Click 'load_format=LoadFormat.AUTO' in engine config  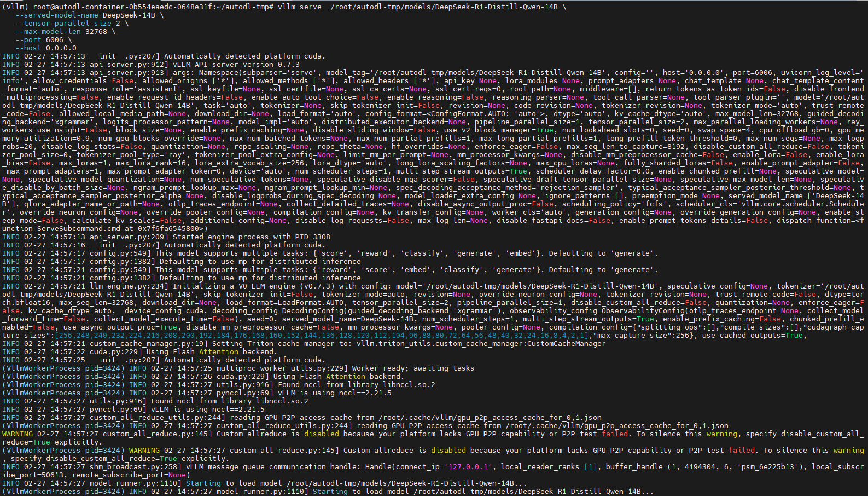tap(284, 303)
